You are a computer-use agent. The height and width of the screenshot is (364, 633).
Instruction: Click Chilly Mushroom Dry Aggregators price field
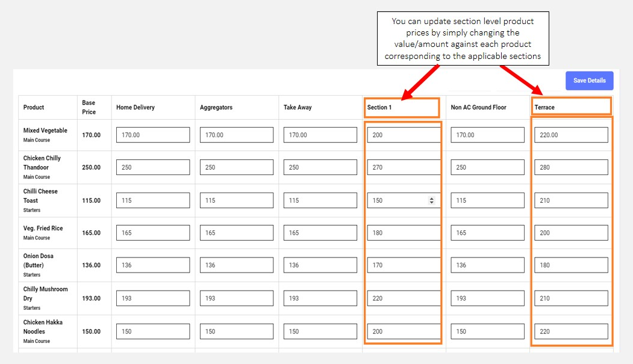point(237,298)
